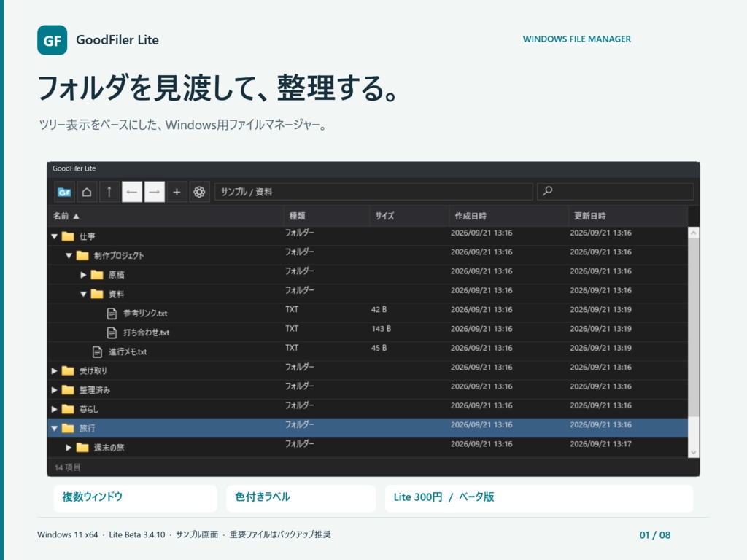Click the GF logo toolbar button
Viewport: 747px width, 560px height.
(64, 192)
